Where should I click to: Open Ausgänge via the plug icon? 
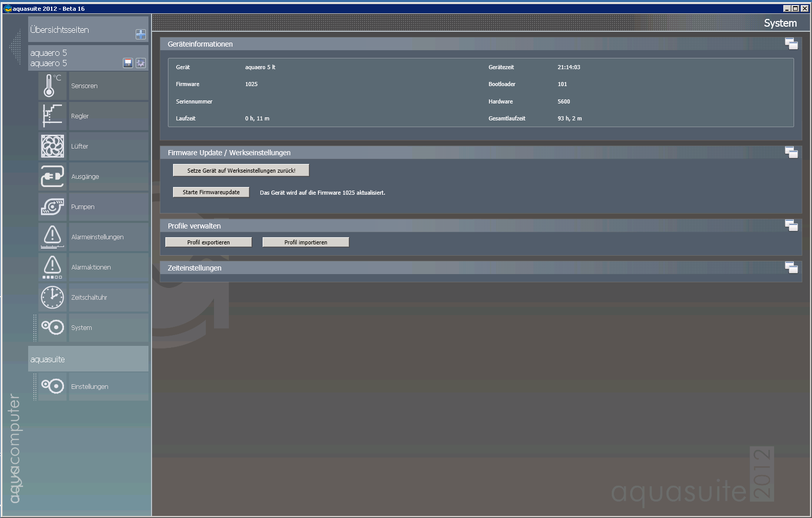point(53,176)
